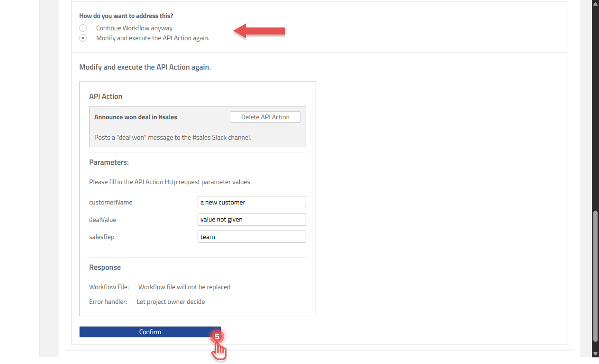
Task: Click the salesRep input field
Action: [x=252, y=237]
